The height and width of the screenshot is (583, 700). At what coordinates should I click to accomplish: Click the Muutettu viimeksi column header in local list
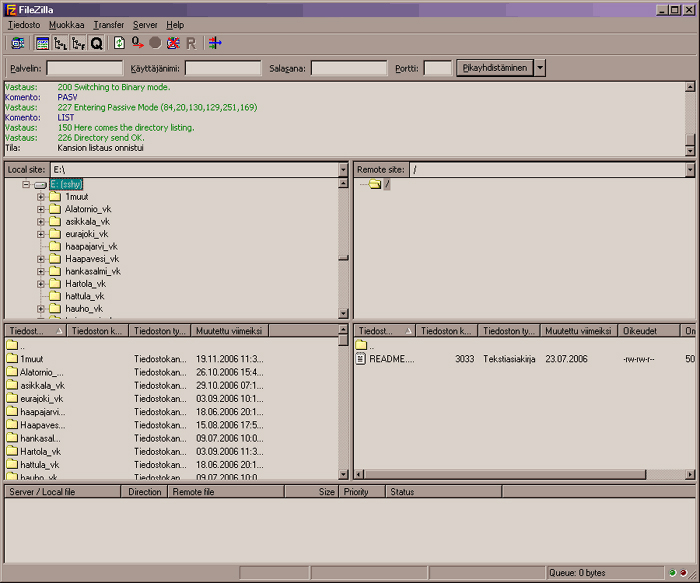point(229,330)
